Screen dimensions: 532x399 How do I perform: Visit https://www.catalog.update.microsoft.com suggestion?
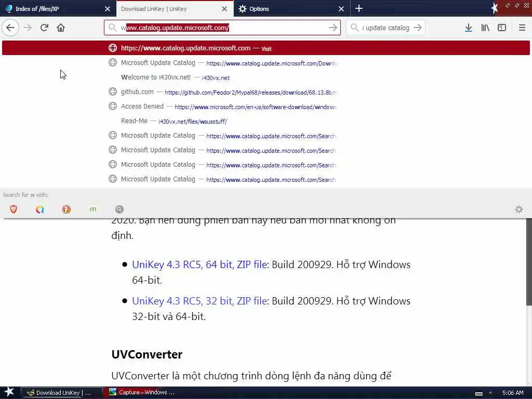(265, 48)
